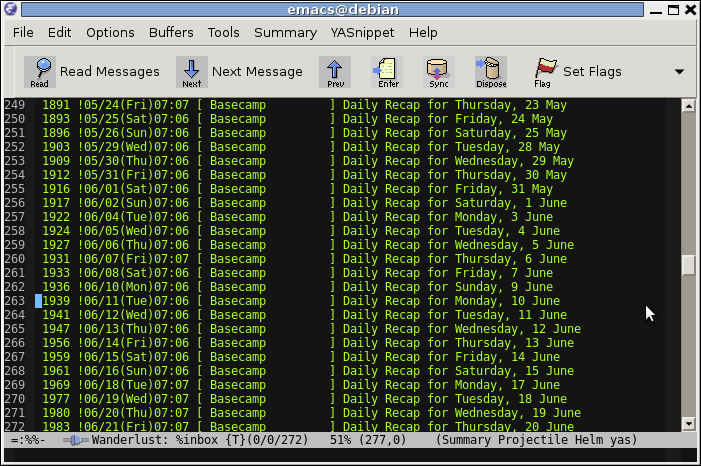
Task: Select message 1912 Daily Recap for Thursday, 30 May
Action: pyautogui.click(x=304, y=175)
